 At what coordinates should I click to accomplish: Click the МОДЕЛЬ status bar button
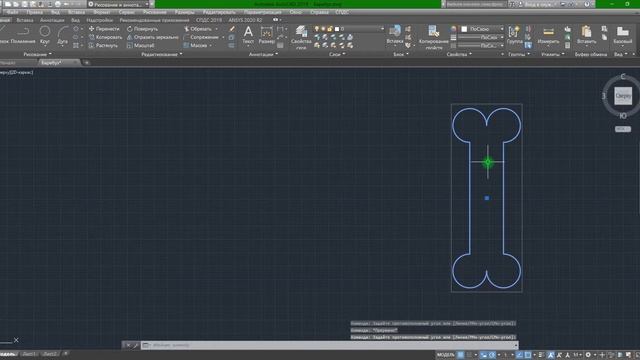445,355
